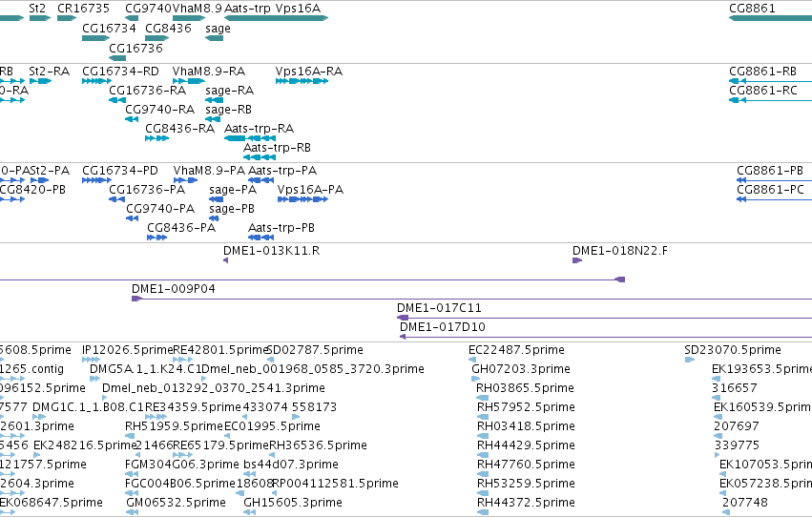Click protein sage-PB

(214, 218)
